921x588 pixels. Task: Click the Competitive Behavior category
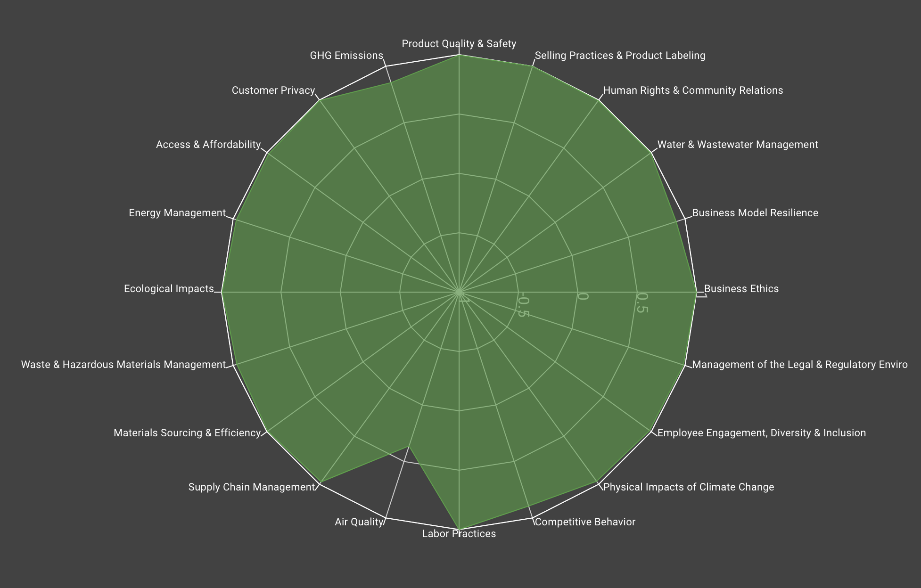tap(584, 522)
